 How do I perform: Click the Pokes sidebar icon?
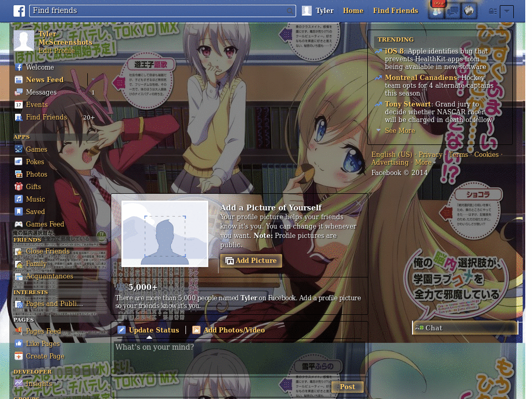tap(19, 162)
